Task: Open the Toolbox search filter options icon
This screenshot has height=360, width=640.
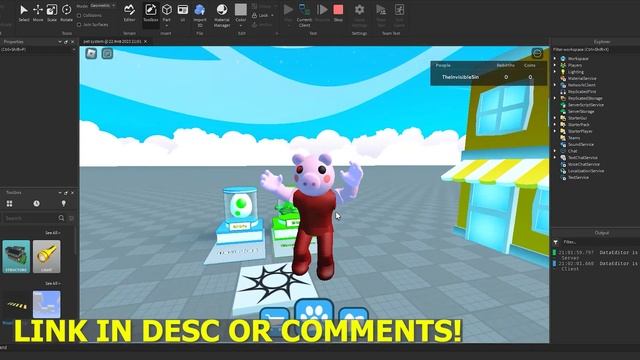Action: (x=71, y=218)
